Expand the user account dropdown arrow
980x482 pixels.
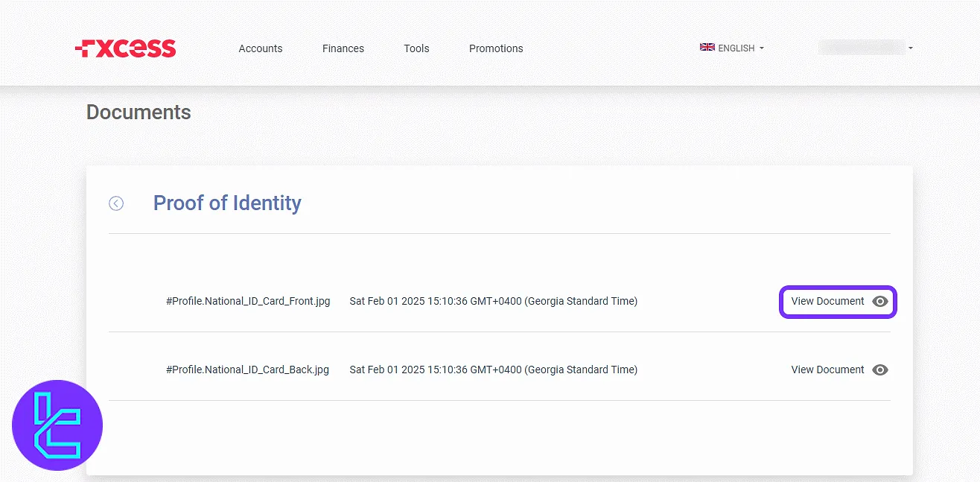tap(911, 48)
